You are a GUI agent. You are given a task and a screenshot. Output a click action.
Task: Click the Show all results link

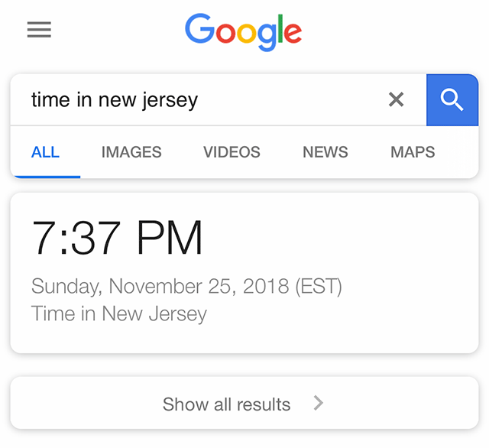(x=227, y=404)
